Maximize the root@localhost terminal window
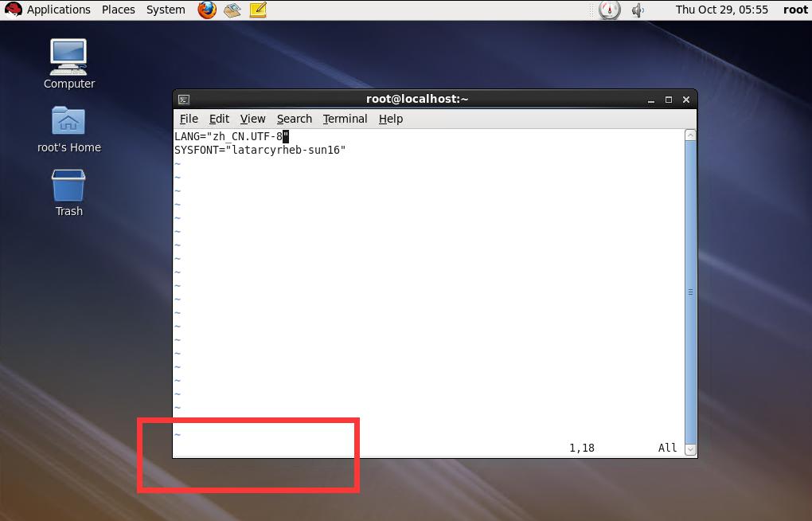 (x=669, y=100)
